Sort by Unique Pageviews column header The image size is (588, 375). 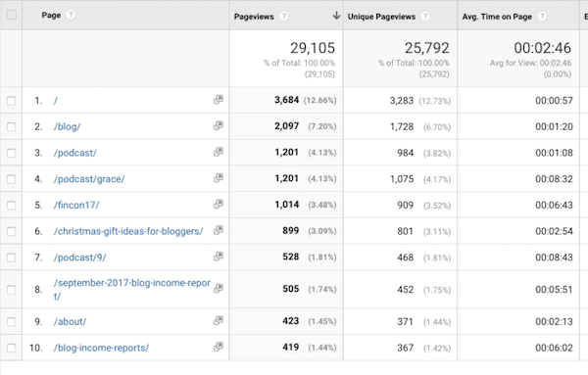381,17
